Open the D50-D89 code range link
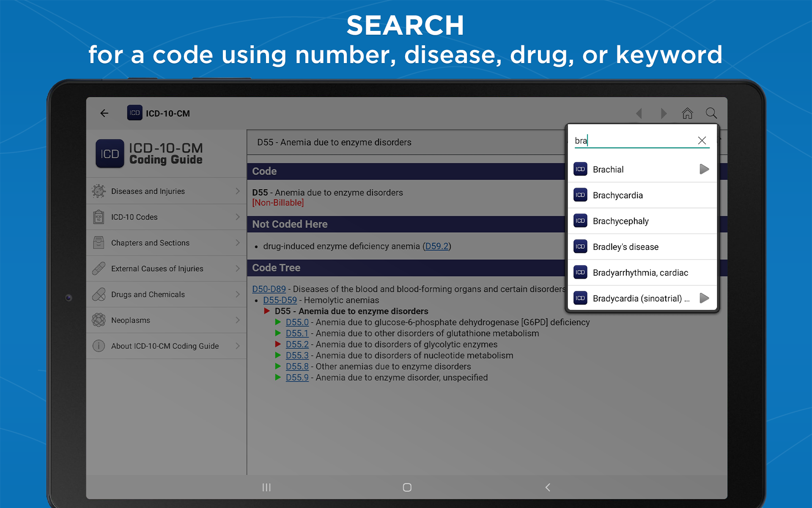Screen dimensions: 812x508 269,289
